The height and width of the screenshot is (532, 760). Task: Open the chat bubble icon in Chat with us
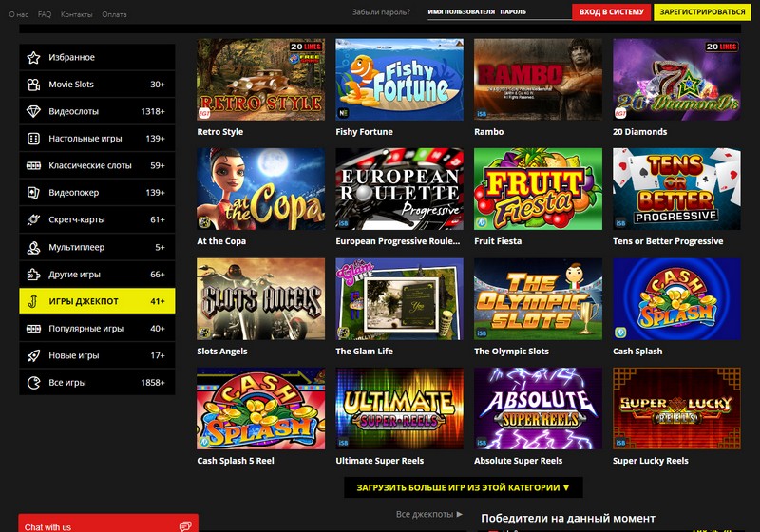[x=185, y=526]
